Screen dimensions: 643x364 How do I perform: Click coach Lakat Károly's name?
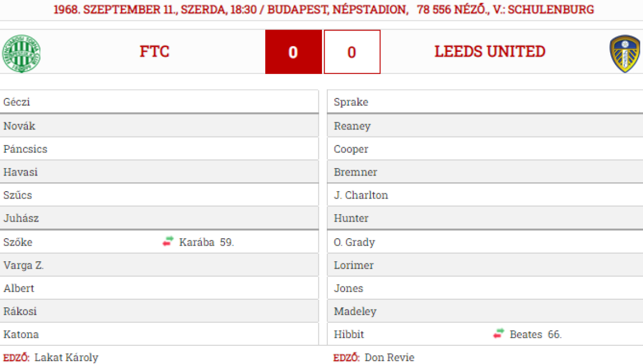(66, 358)
